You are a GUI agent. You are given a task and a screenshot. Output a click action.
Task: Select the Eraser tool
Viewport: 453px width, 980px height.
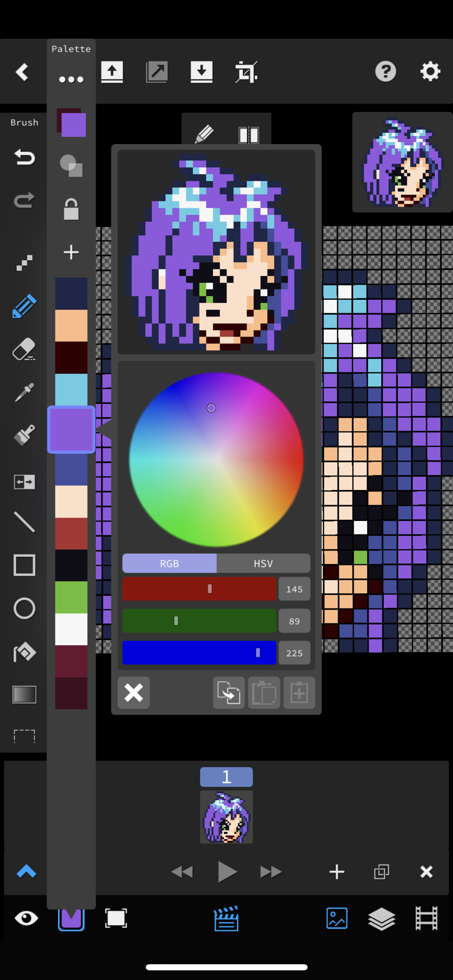point(24,349)
